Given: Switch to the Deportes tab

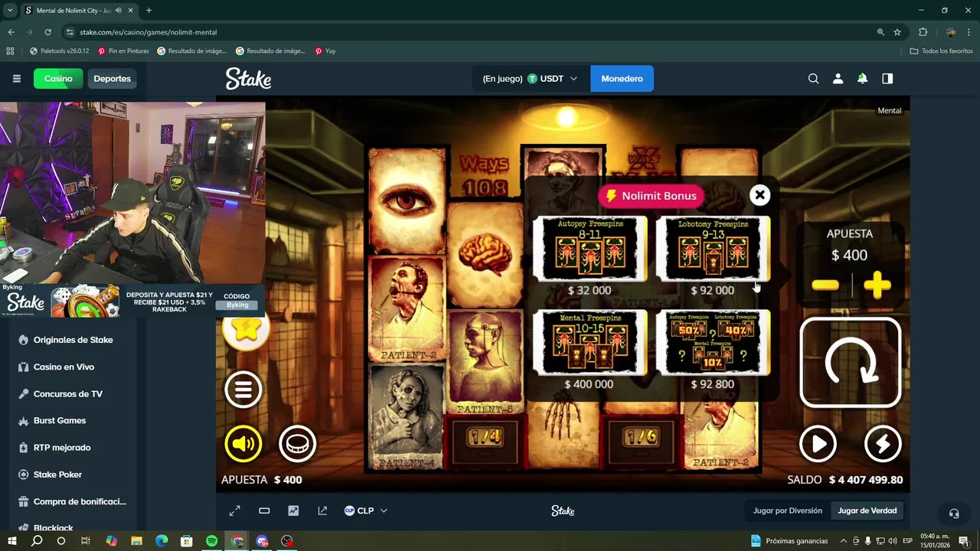Looking at the screenshot, I should click(x=113, y=79).
